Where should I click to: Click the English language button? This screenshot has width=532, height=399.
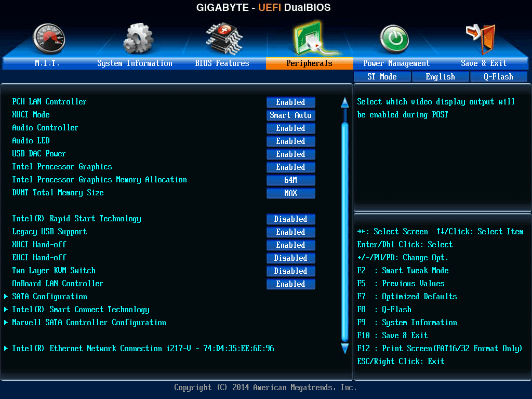(440, 77)
